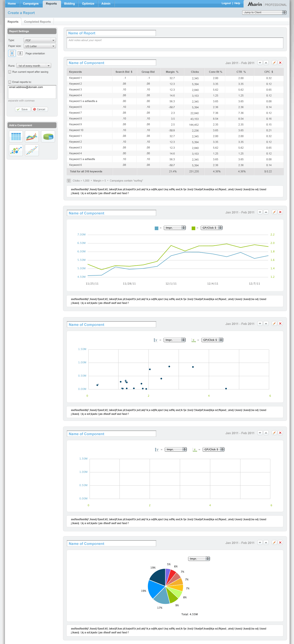The width and height of the screenshot is (294, 644).
Task: Switch to the Completed Reports tab
Action: tap(37, 22)
